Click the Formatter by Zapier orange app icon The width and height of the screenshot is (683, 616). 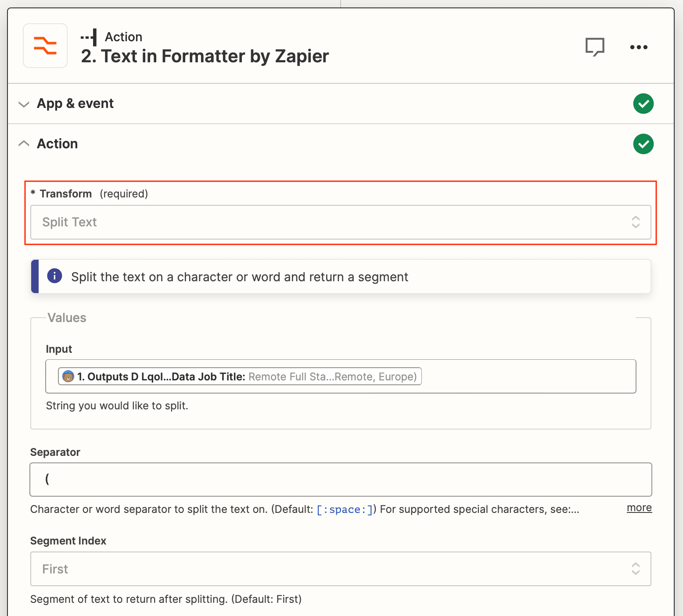point(45,46)
